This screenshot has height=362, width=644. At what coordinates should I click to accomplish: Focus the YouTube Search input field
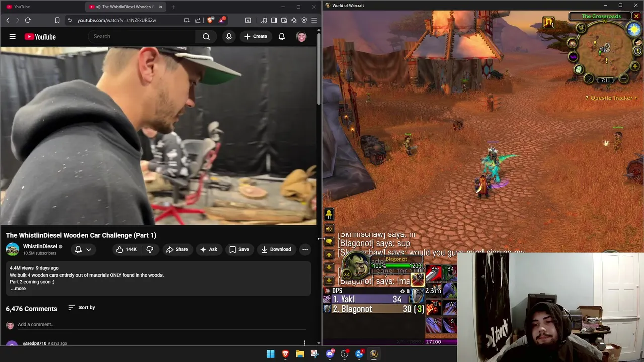coord(142,36)
